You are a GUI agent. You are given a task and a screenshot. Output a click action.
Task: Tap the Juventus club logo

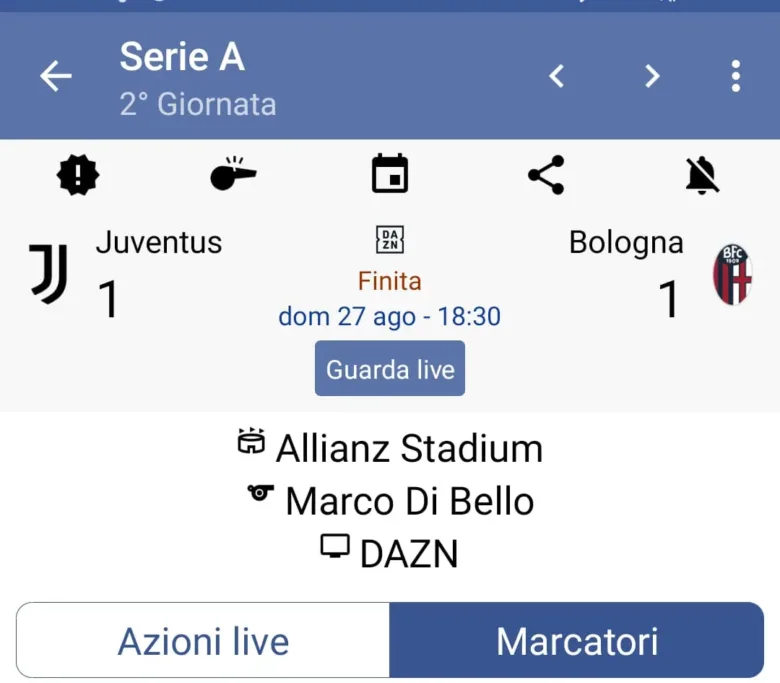click(x=49, y=274)
